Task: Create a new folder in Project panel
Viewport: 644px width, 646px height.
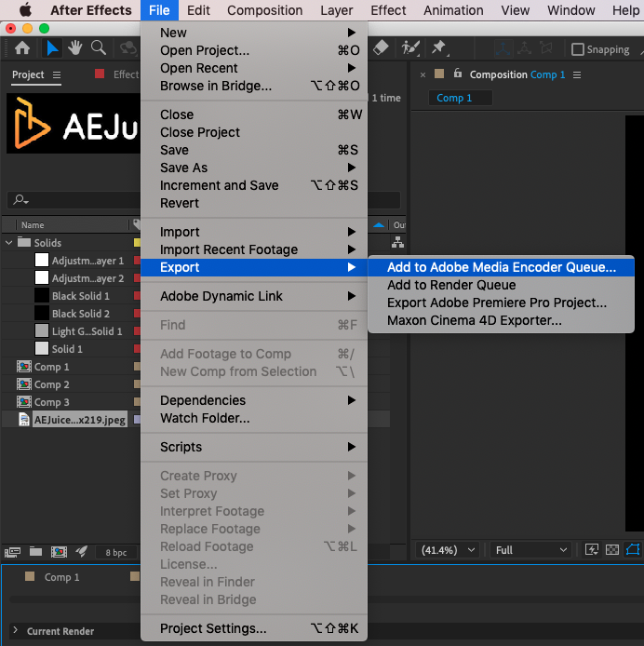Action: pos(36,552)
